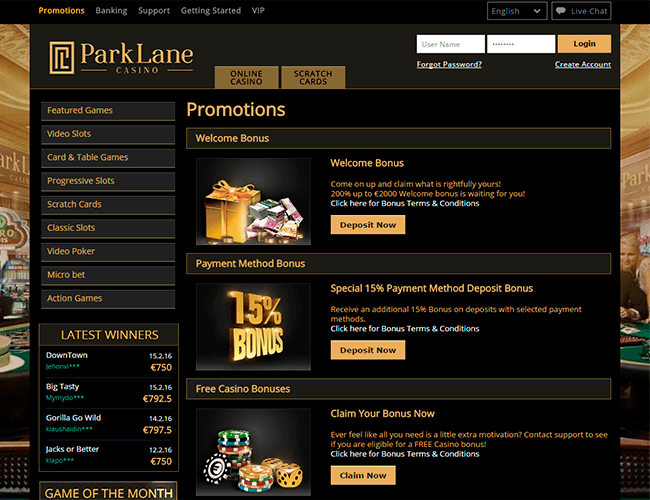Open Classic Slots category
Viewport: 650px width, 500px height.
click(x=108, y=228)
